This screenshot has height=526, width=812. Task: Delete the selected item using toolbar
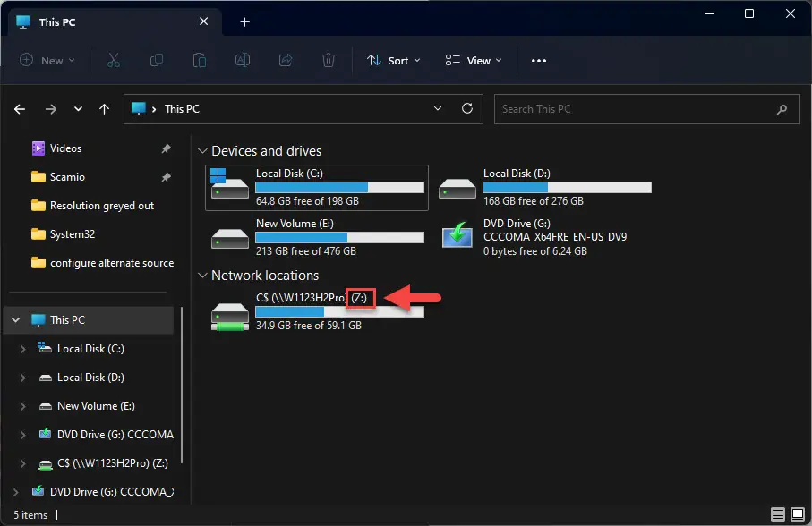point(328,60)
